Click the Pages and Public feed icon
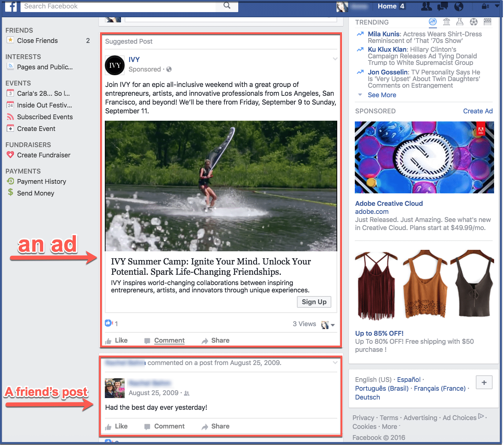The image size is (504, 445). (10, 66)
